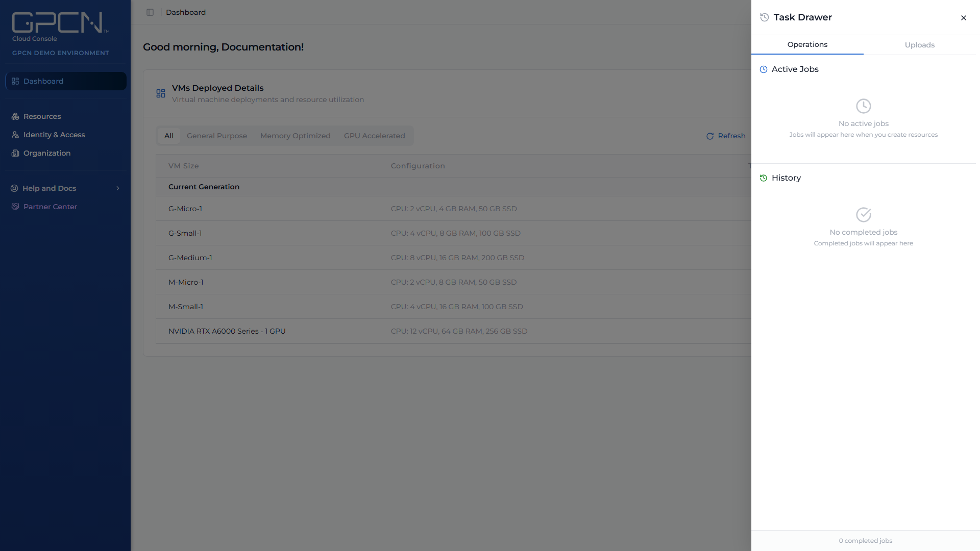
Task: Toggle the sidebar collapse icon
Action: coord(150,12)
